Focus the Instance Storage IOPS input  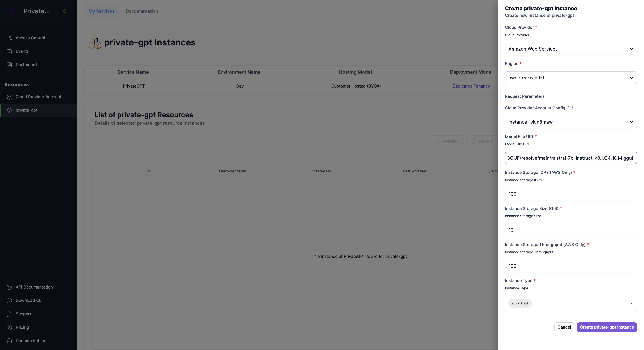571,194
